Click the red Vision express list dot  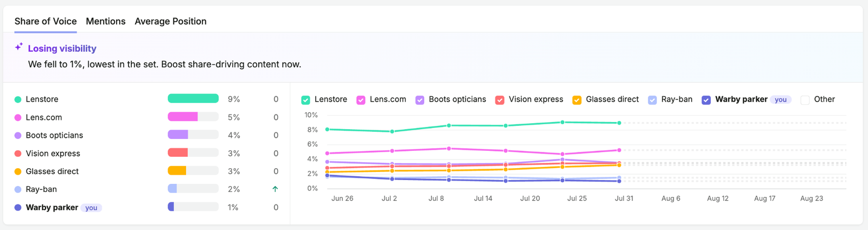(x=18, y=154)
